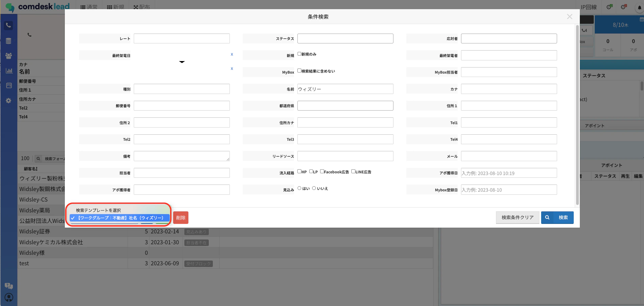Click the 8/10木 date header
Screen dimensions: 644x306
[621, 25]
